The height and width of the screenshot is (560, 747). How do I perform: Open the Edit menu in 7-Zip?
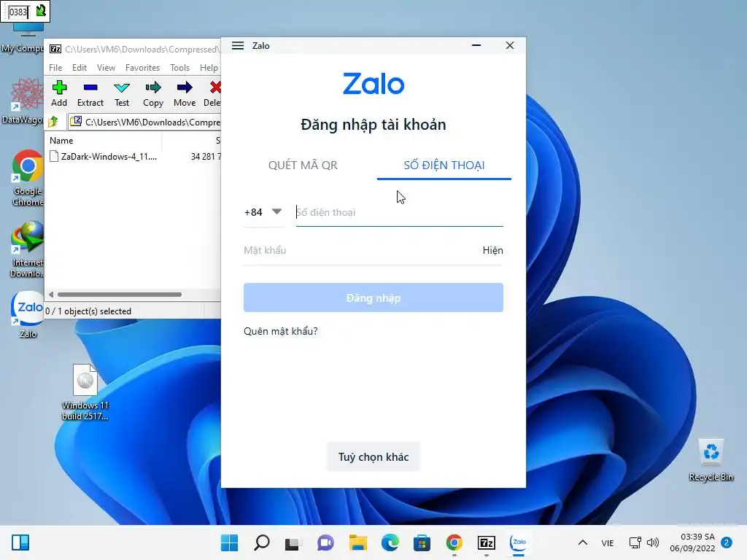pos(80,68)
